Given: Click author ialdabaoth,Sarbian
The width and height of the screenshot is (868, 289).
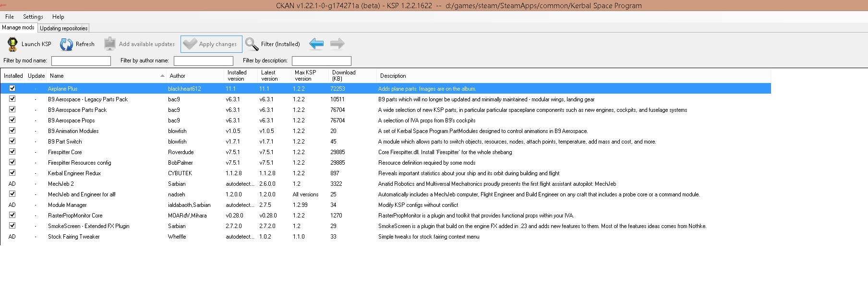Looking at the screenshot, I should (189, 205).
